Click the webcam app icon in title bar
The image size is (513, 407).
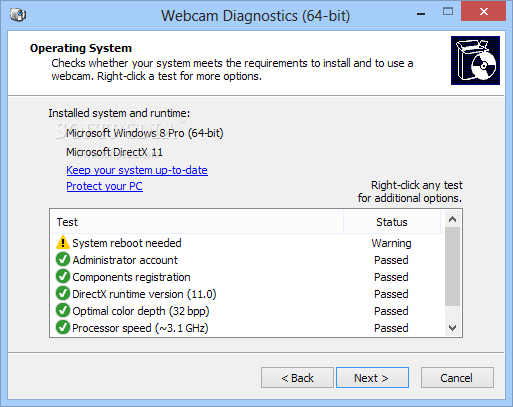(x=18, y=15)
